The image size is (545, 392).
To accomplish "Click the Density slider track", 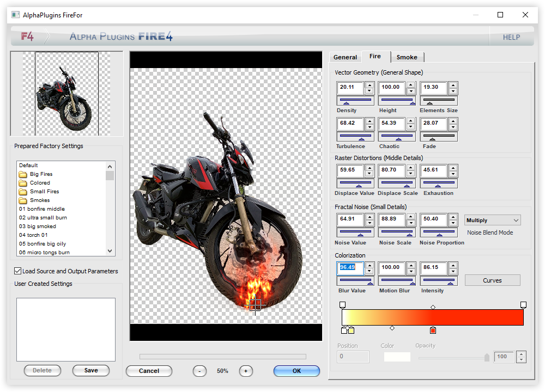I will pyautogui.click(x=355, y=101).
